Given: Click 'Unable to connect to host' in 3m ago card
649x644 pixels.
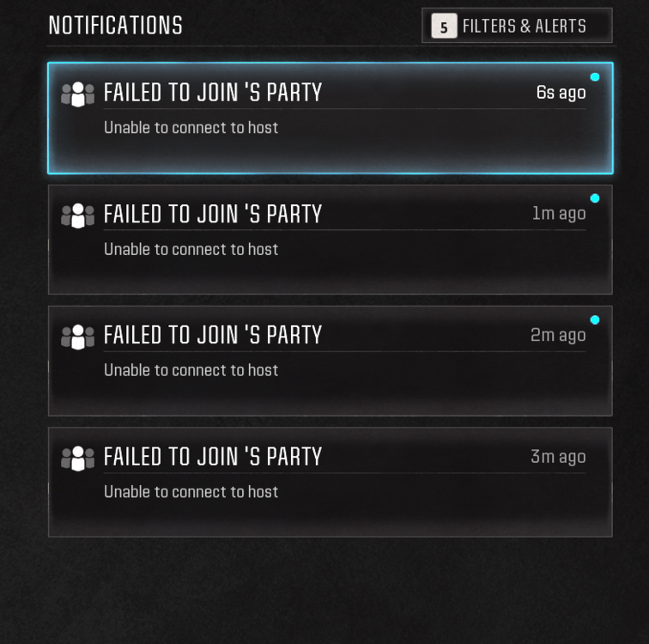Looking at the screenshot, I should click(x=191, y=492).
